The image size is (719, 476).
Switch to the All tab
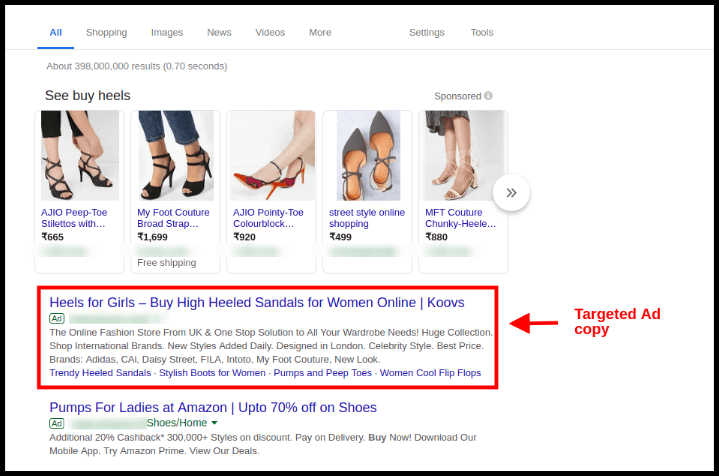55,33
